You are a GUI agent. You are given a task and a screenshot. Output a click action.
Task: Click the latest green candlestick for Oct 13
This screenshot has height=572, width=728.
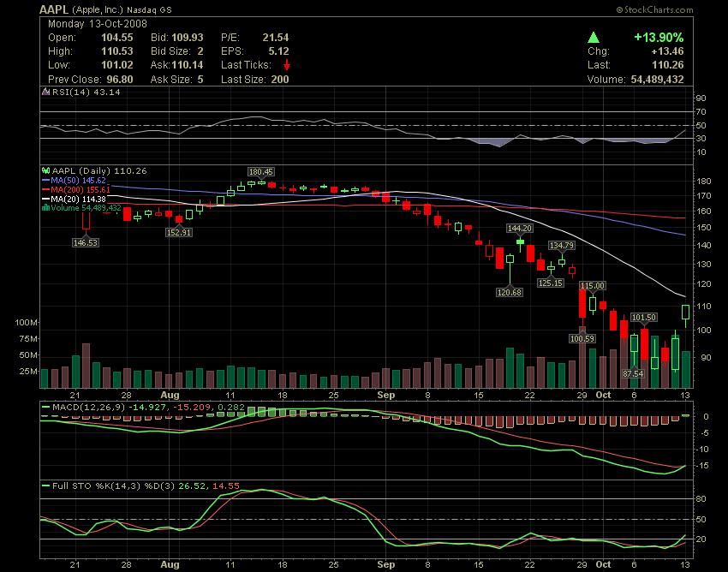[x=686, y=312]
